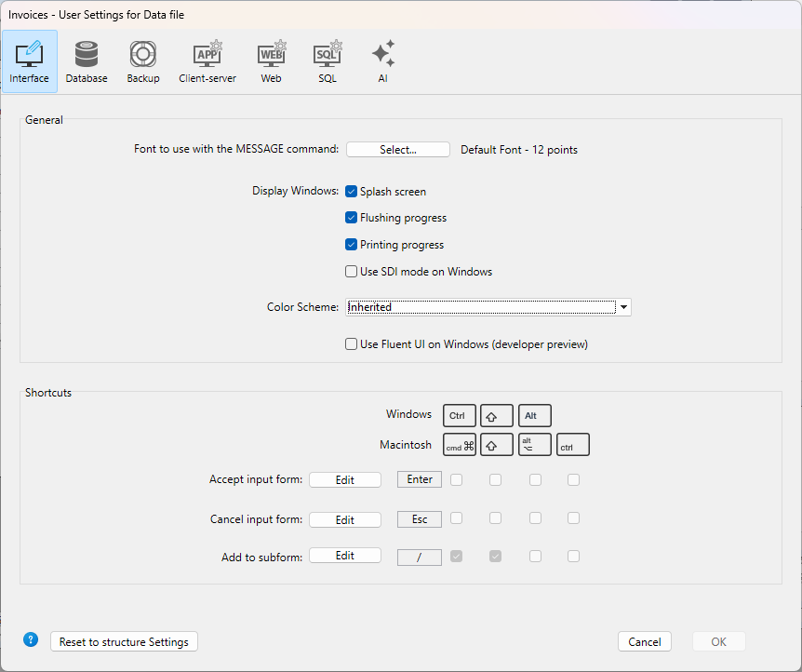Disable the Flushing progress option

[352, 218]
